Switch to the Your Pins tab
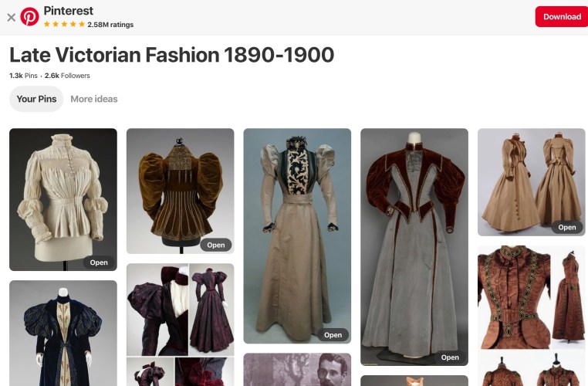This screenshot has width=588, height=386. pos(36,99)
